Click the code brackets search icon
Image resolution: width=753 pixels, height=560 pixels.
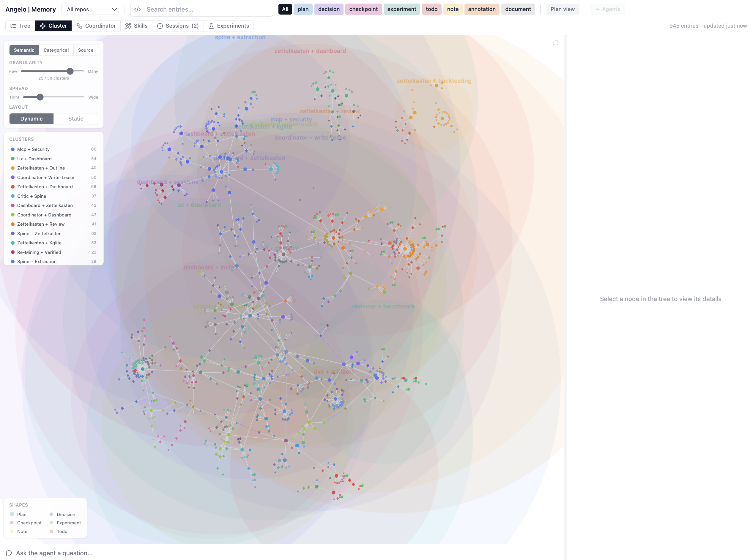tap(138, 9)
